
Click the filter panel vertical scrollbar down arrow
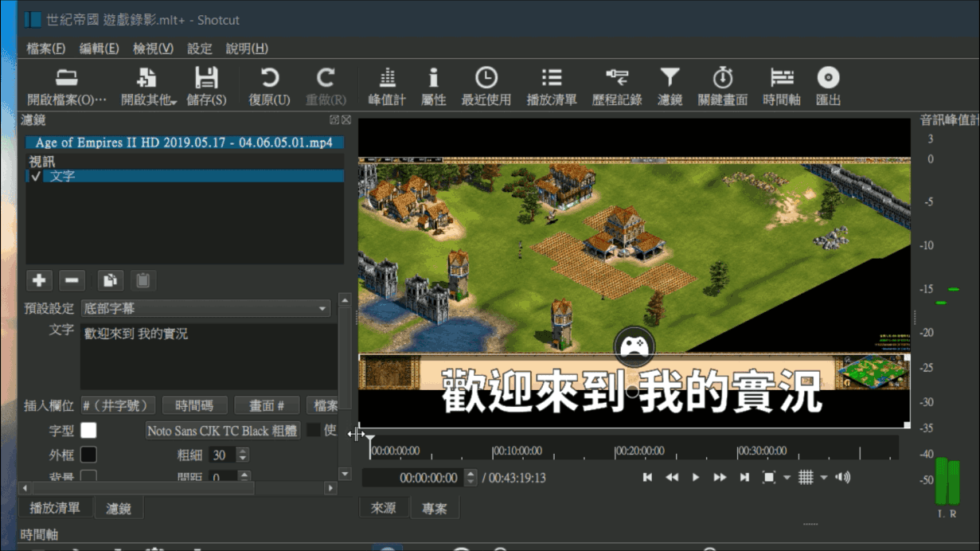point(345,474)
